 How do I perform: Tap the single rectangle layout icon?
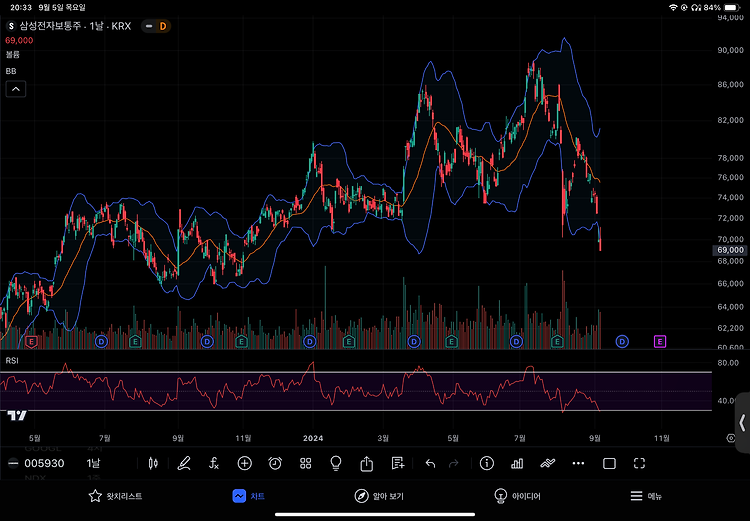[x=609, y=463]
